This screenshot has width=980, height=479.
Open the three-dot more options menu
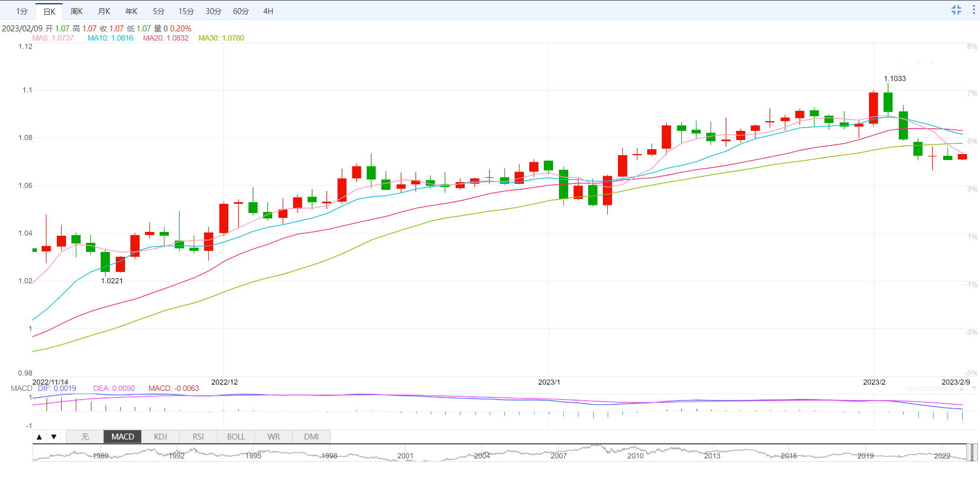(x=973, y=10)
